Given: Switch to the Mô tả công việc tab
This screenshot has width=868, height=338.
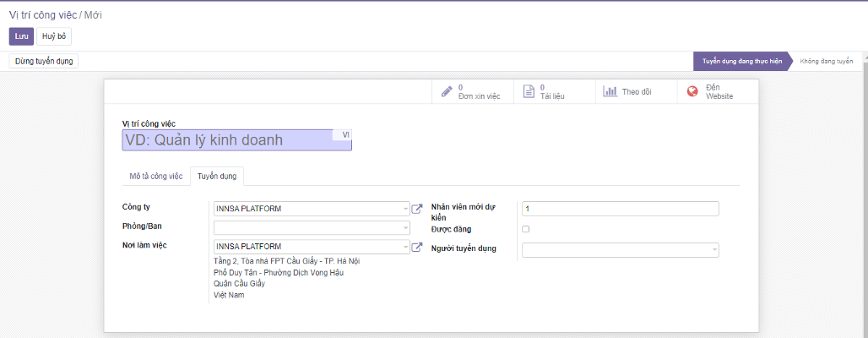Looking at the screenshot, I should 156,177.
